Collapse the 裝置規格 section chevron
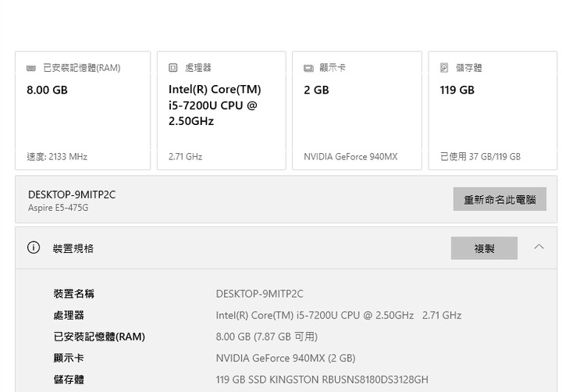The image size is (562, 392). click(x=539, y=247)
